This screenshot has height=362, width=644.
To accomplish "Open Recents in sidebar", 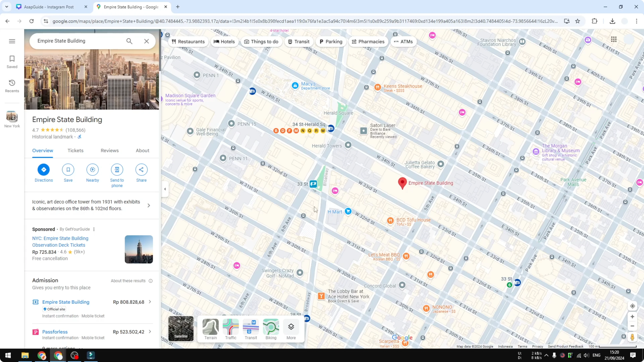I will point(12,86).
